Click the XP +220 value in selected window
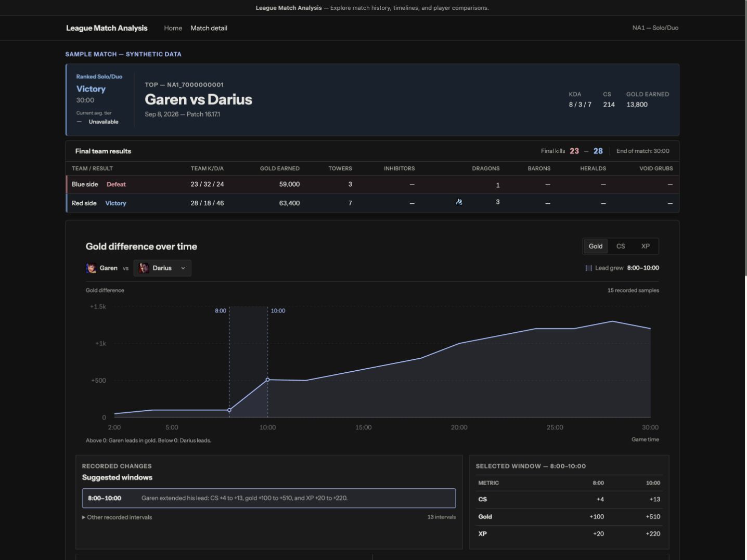This screenshot has width=747, height=560. [653, 534]
